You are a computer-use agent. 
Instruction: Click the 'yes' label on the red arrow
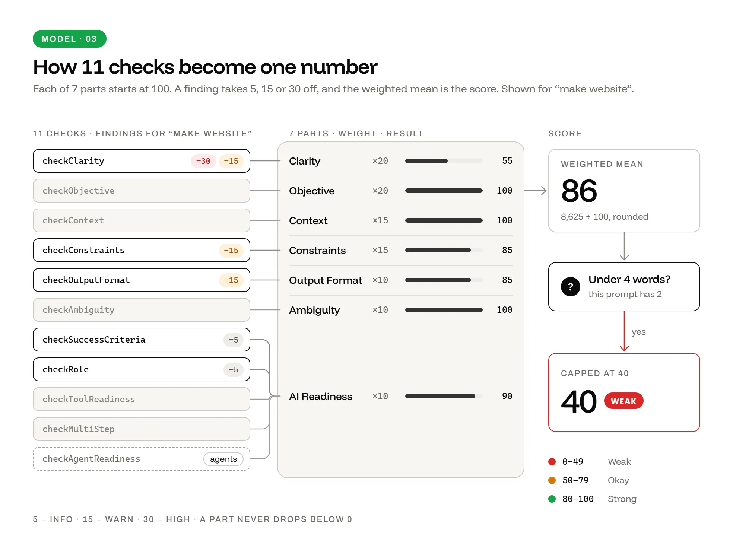[x=639, y=332]
